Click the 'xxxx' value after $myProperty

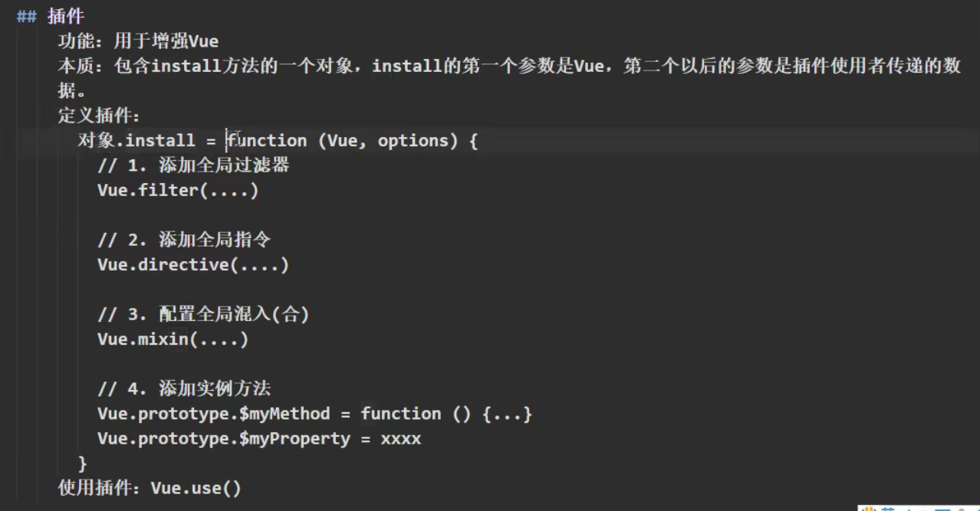coord(400,439)
